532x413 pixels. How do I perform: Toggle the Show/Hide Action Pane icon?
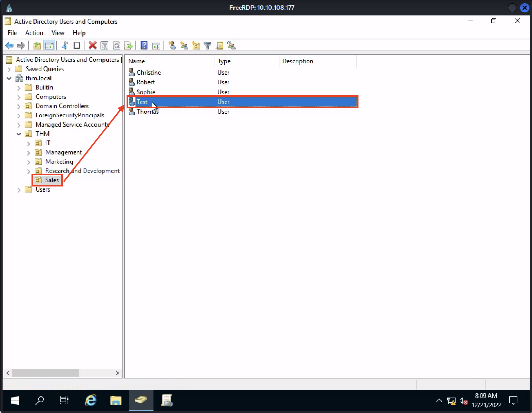[x=156, y=45]
